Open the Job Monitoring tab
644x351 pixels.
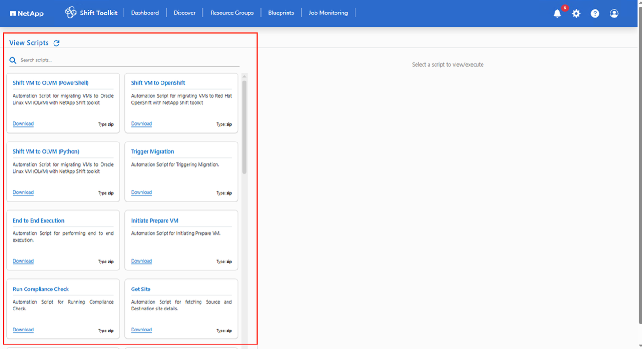[329, 13]
